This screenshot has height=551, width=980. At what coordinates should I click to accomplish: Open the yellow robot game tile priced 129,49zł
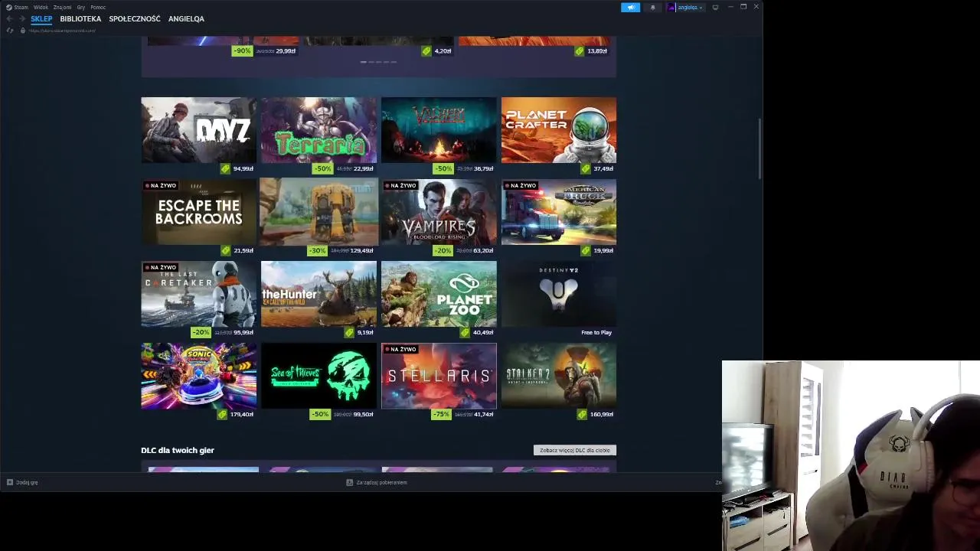coord(318,212)
